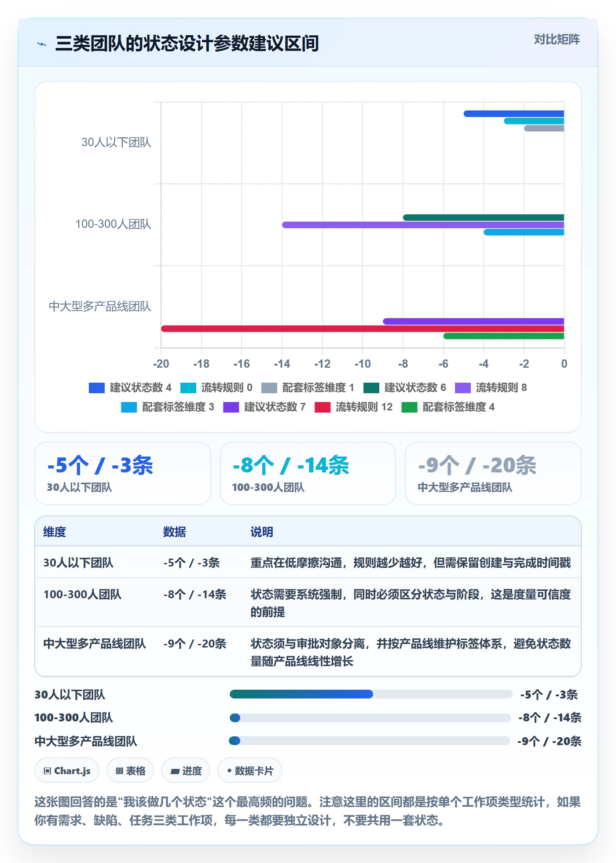Click the 数据 table column header

(x=175, y=532)
